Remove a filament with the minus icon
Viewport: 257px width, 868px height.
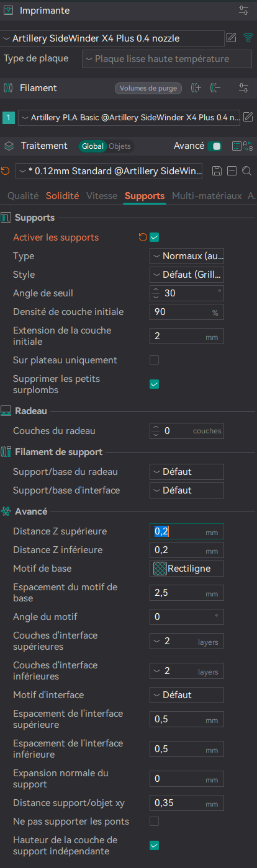point(216,88)
